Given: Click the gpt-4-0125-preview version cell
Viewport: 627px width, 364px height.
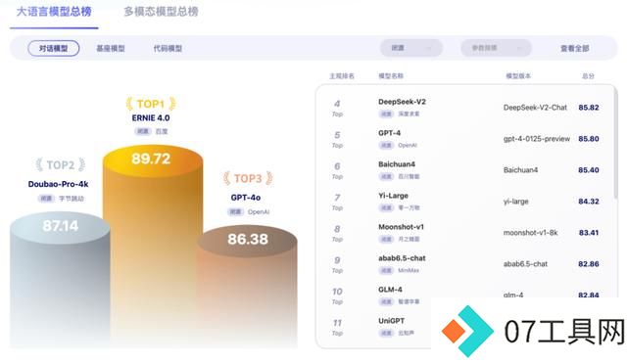Looking at the screenshot, I should [x=537, y=139].
